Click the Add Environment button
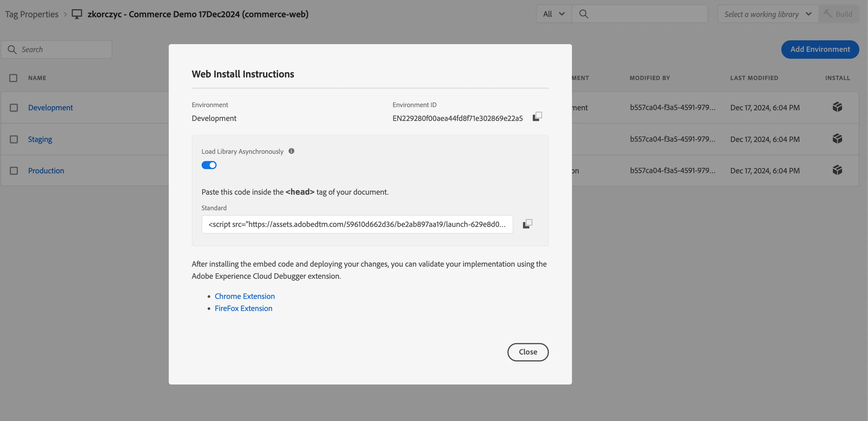 click(x=820, y=50)
